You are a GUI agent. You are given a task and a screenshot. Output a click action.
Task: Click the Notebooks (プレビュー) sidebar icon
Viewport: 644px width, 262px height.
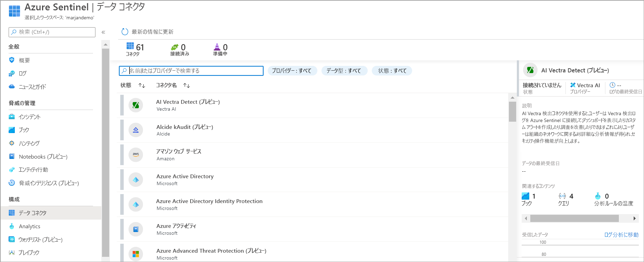click(x=12, y=157)
